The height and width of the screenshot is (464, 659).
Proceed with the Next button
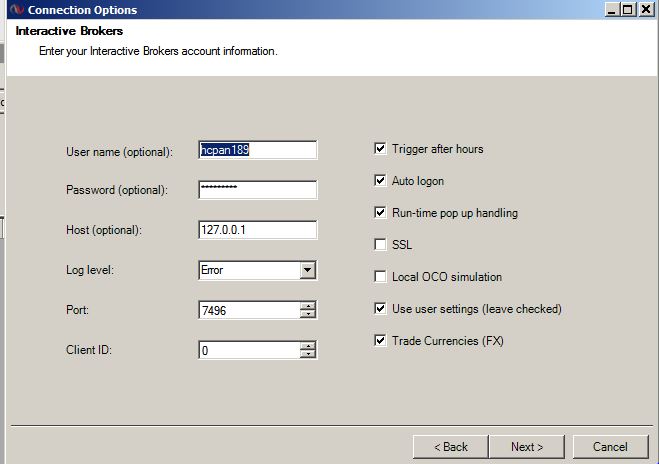tap(527, 447)
